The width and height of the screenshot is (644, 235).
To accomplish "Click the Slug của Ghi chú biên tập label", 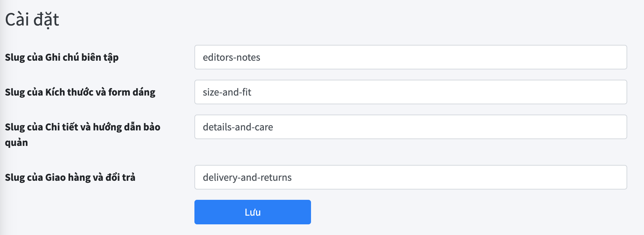I will [62, 57].
